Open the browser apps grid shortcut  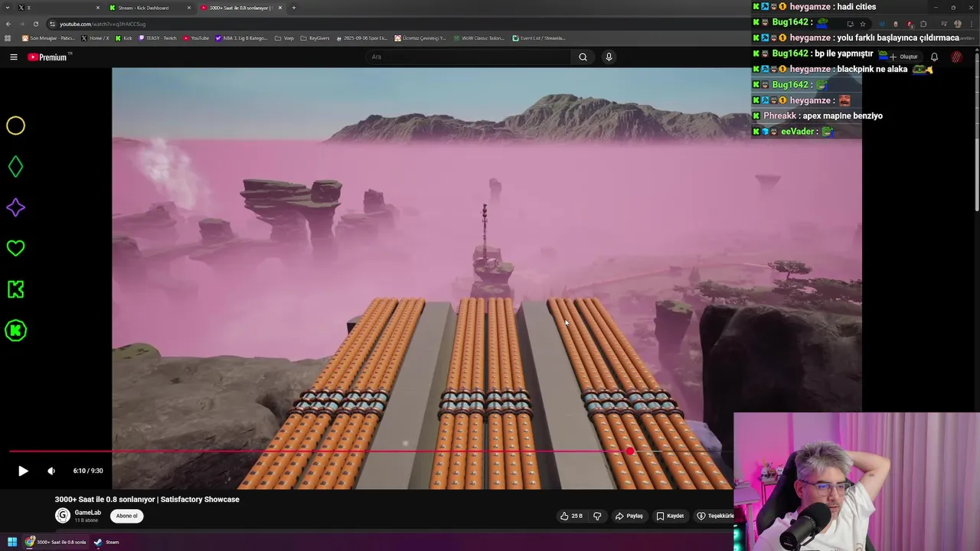[x=8, y=37]
